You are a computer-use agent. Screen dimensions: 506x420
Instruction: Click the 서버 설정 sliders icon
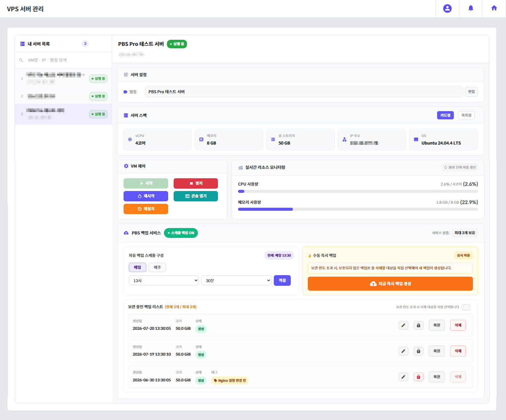pos(126,75)
